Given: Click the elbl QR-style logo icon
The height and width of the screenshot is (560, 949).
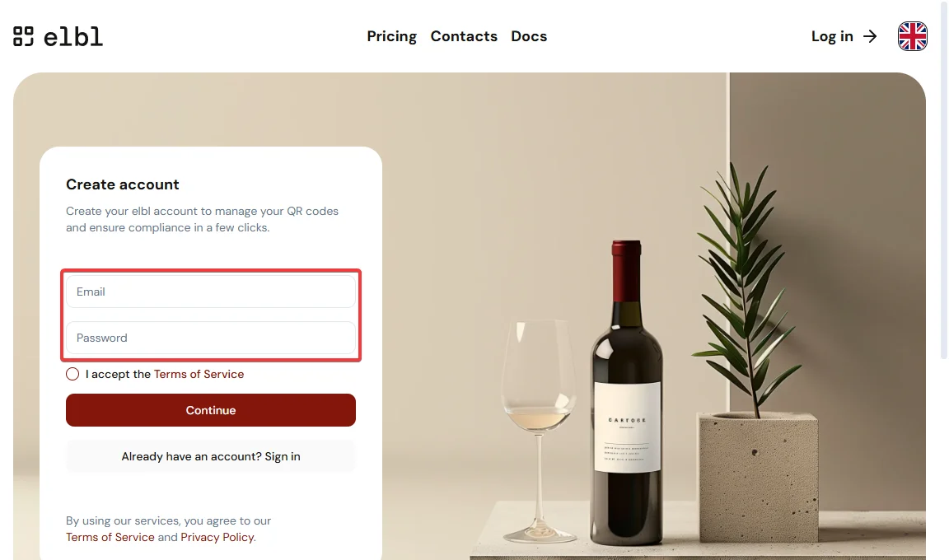Looking at the screenshot, I should [23, 36].
